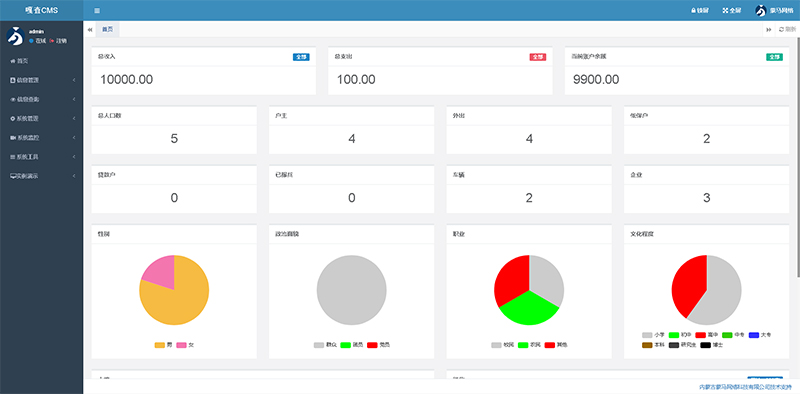Click the monitor icon for 实例演示
Image resolution: width=800 pixels, height=394 pixels.
[x=13, y=176]
